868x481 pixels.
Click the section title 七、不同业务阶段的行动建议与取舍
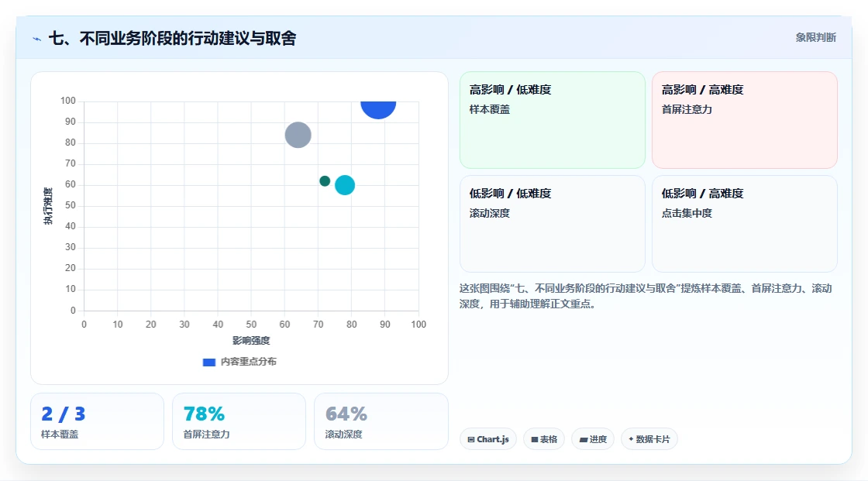(172, 38)
